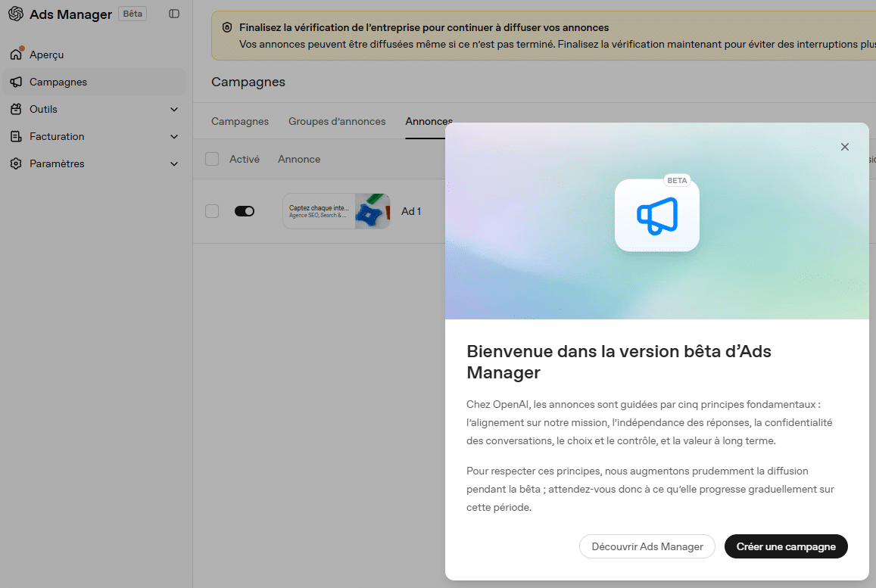Screen dimensions: 876x588
Task: Expand the Facturation menu chevron
Action: pos(174,137)
